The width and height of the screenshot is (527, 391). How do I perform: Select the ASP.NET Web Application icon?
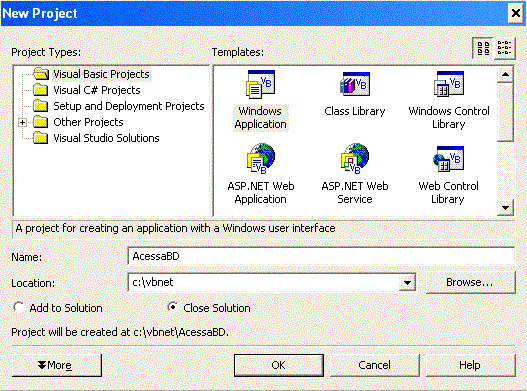click(x=261, y=159)
